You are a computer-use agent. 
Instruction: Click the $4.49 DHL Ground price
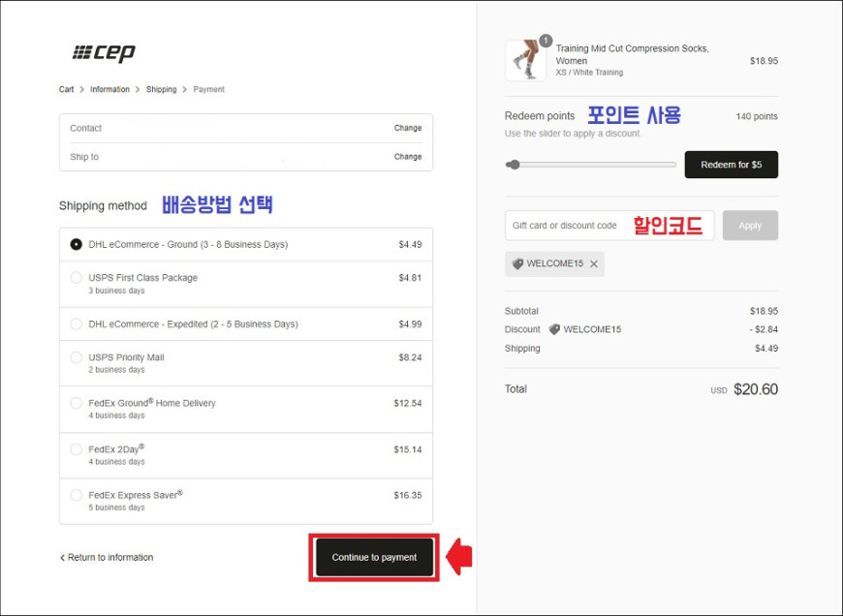[x=410, y=245]
